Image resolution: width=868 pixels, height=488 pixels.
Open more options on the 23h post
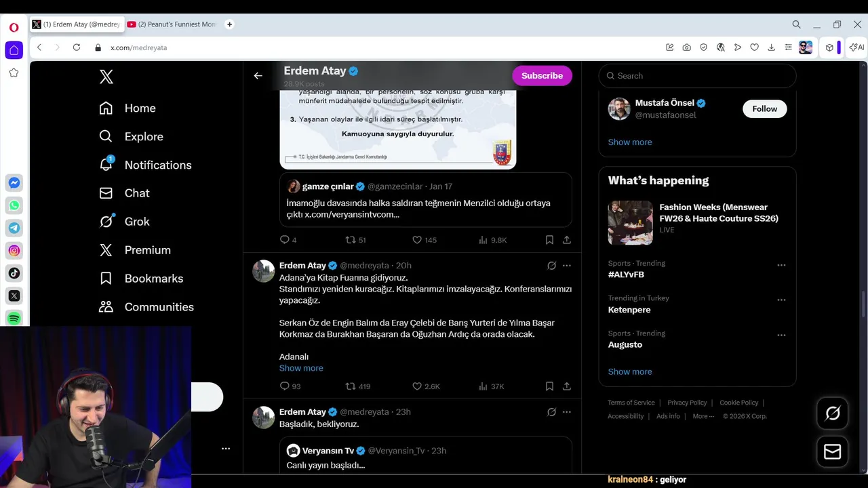[567, 412]
